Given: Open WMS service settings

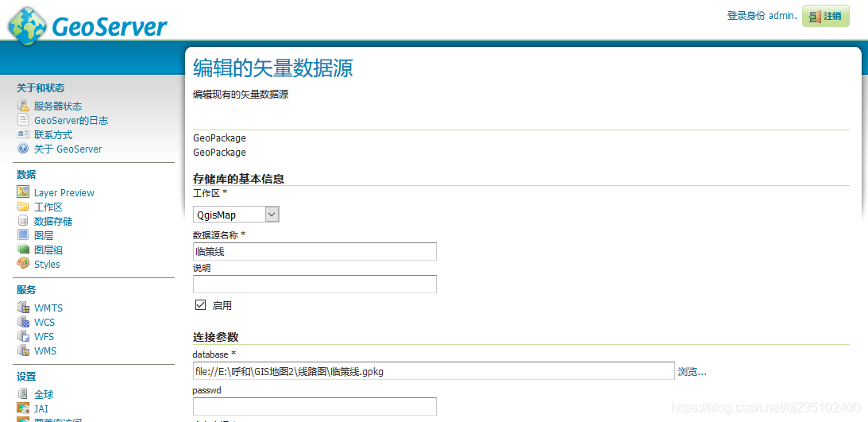Looking at the screenshot, I should (x=45, y=351).
